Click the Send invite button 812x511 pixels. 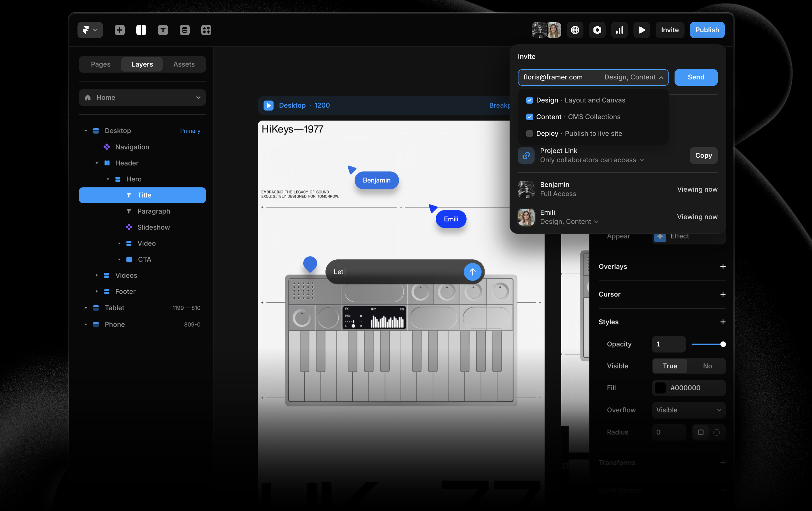(x=696, y=77)
